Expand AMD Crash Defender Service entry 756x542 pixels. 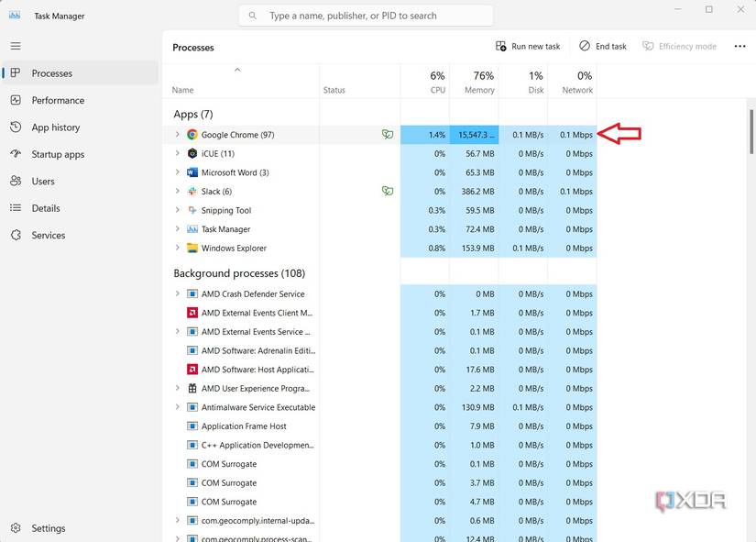(177, 293)
